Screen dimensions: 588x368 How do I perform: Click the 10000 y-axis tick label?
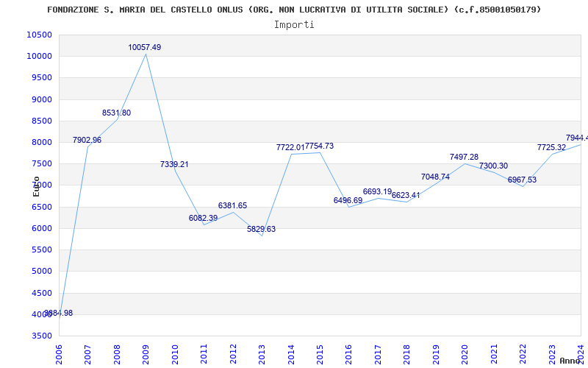[40, 57]
